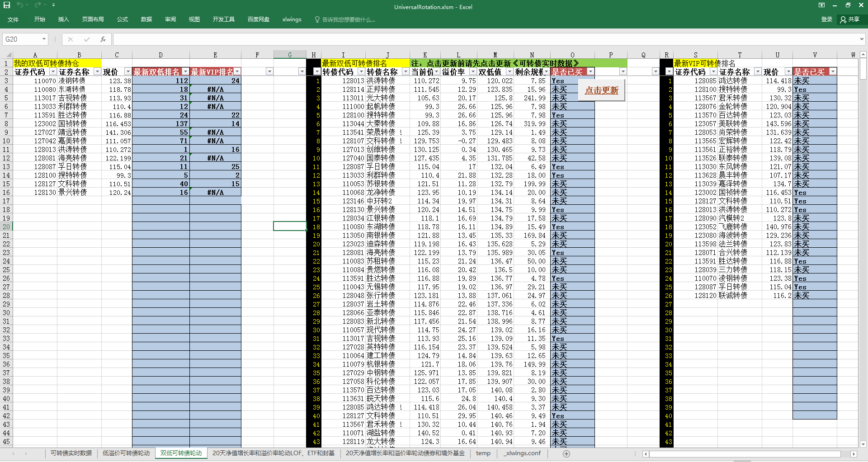
Task: Open the ribbon display options icon
Action: (821, 5)
